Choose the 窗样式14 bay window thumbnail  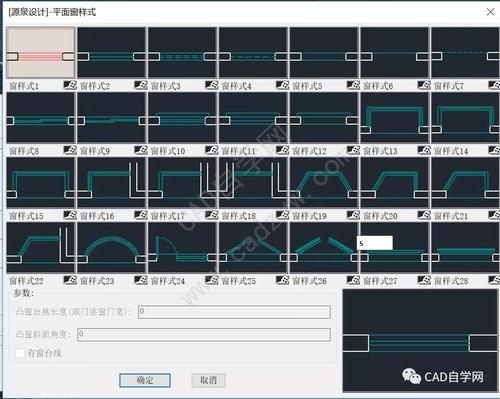pyautogui.click(x=466, y=118)
